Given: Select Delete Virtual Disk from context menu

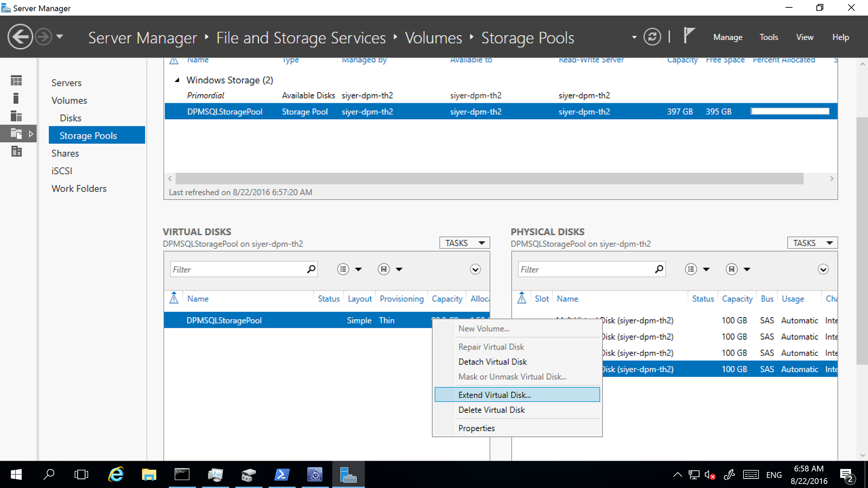Looking at the screenshot, I should point(492,410).
